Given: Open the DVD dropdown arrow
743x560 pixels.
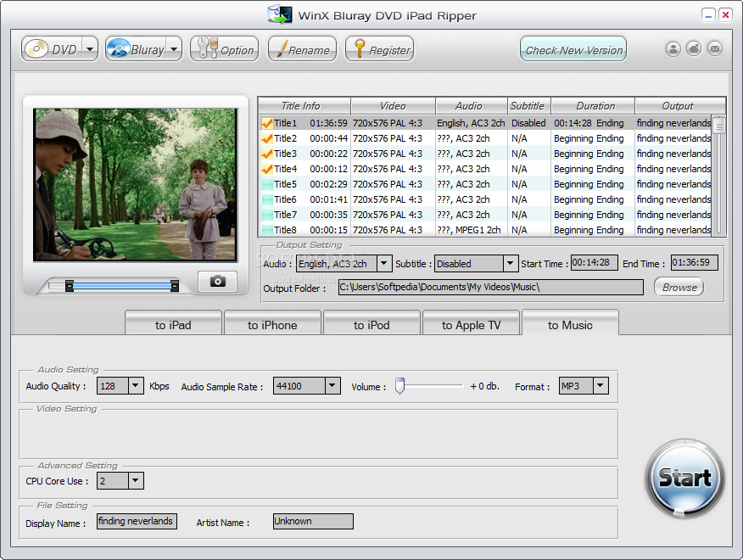Looking at the screenshot, I should point(90,49).
